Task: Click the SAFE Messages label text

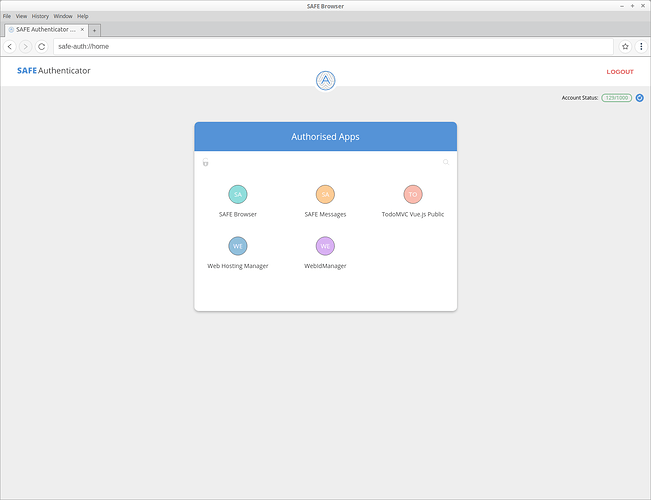Action: (x=325, y=214)
